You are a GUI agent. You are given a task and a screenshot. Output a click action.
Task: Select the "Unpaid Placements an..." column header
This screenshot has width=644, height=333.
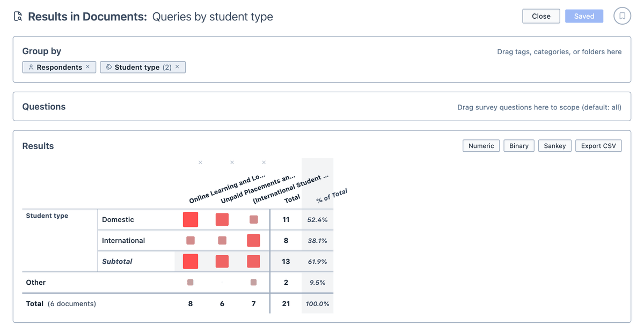coord(258,189)
